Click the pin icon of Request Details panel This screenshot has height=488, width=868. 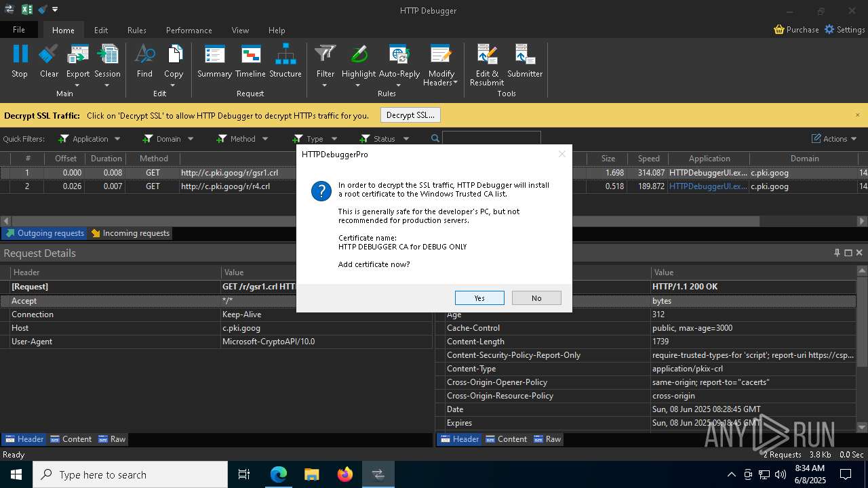click(837, 253)
